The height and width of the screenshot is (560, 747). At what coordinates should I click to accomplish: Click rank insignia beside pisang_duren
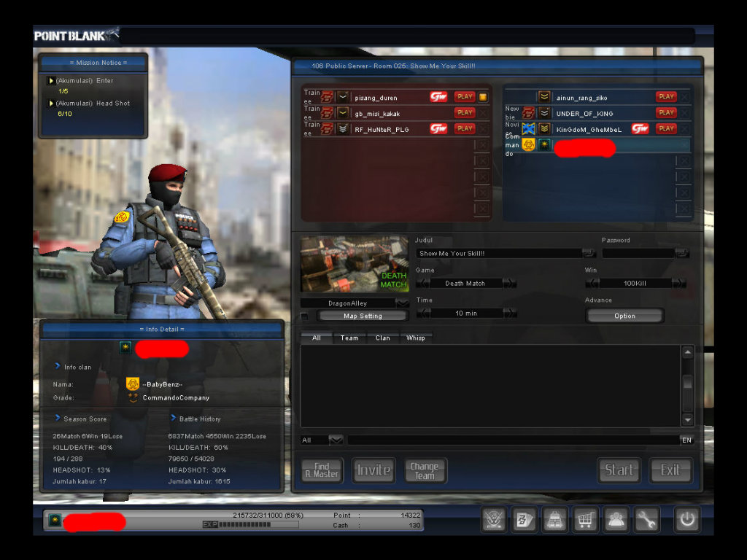pyautogui.click(x=343, y=97)
